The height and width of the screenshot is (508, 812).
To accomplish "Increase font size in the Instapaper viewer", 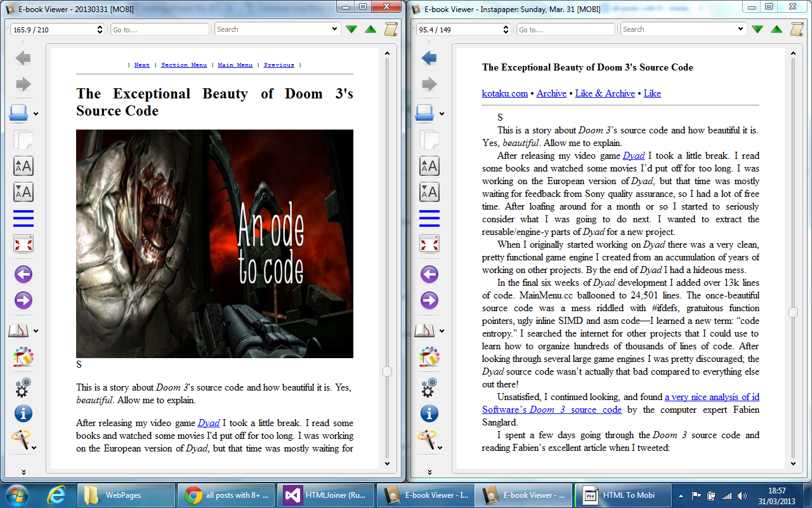I will click(429, 166).
